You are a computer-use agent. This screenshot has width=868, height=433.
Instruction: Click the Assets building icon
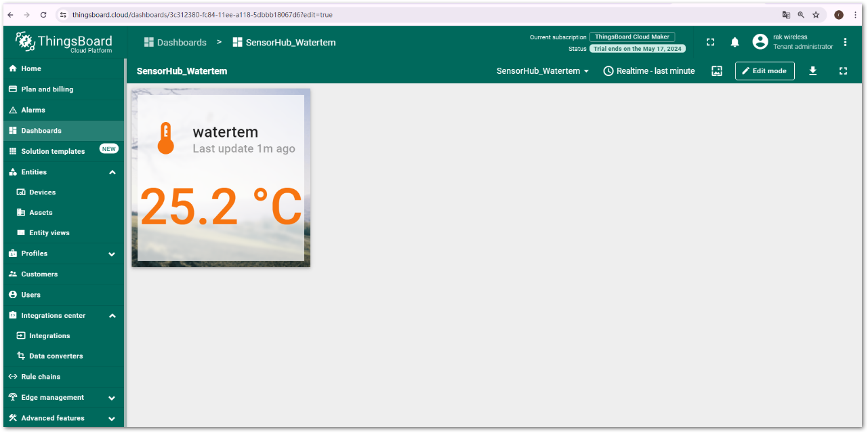pyautogui.click(x=21, y=213)
